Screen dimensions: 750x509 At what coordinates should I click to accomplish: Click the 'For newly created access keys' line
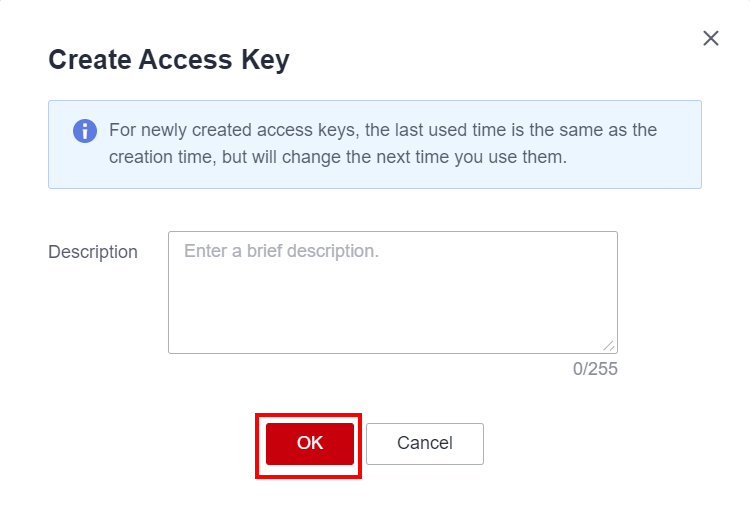(x=382, y=131)
